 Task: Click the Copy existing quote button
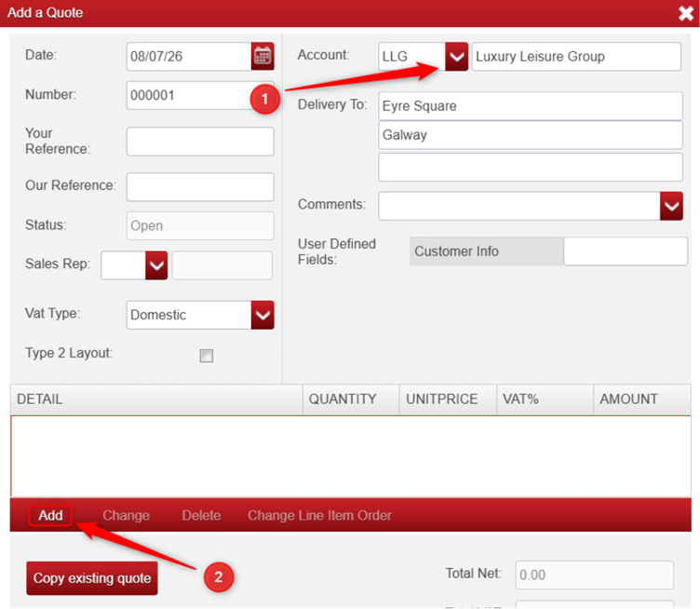pyautogui.click(x=92, y=578)
